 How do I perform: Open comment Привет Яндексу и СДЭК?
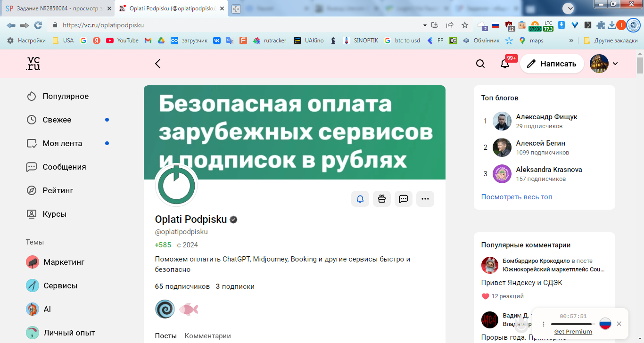[x=522, y=283]
